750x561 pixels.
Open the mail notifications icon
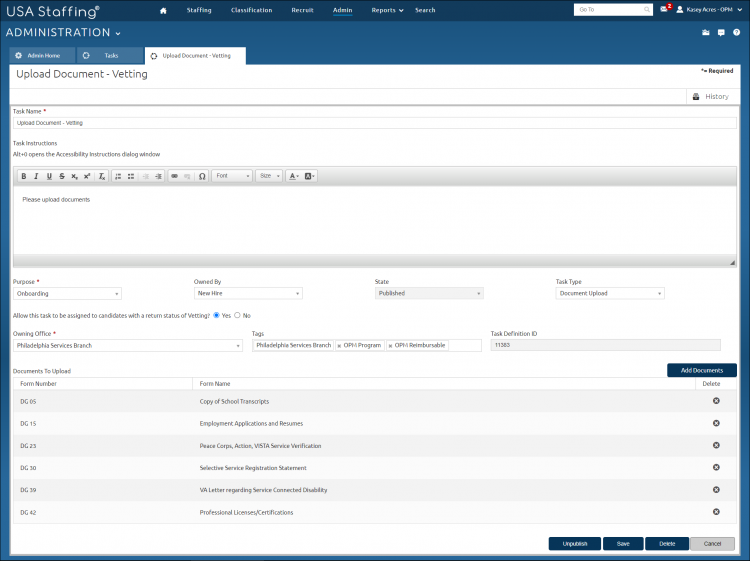coord(664,9)
